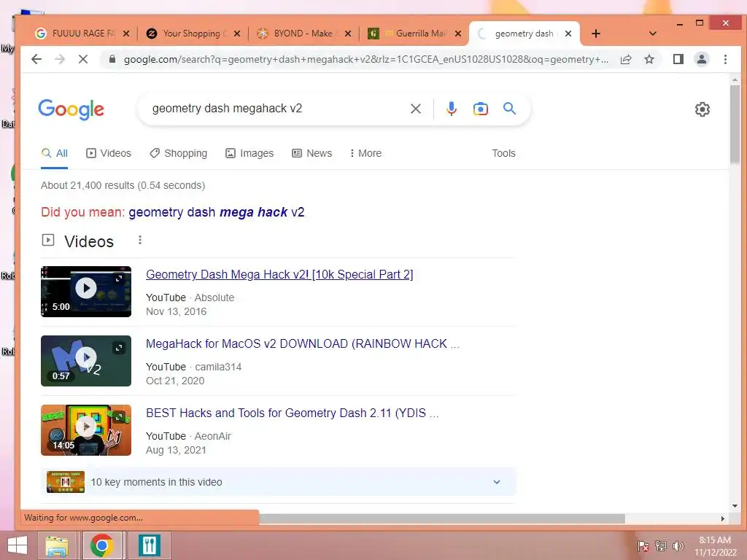This screenshot has height=560, width=747.
Task: Click the forward navigation arrow
Action: pos(60,59)
